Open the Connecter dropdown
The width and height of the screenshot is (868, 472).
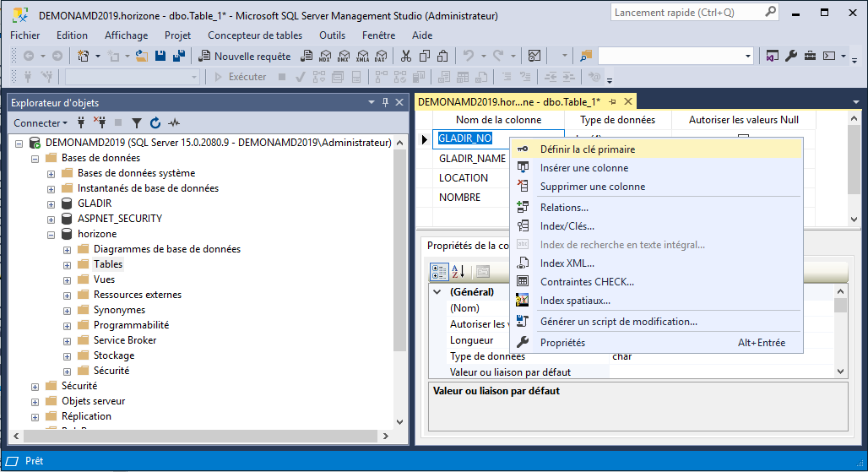pos(41,123)
